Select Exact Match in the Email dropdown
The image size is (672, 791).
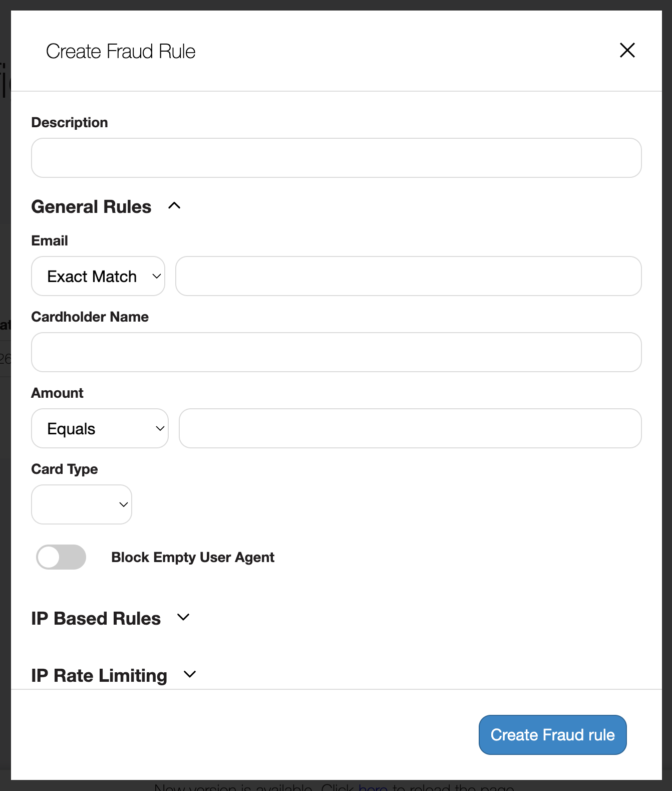98,276
